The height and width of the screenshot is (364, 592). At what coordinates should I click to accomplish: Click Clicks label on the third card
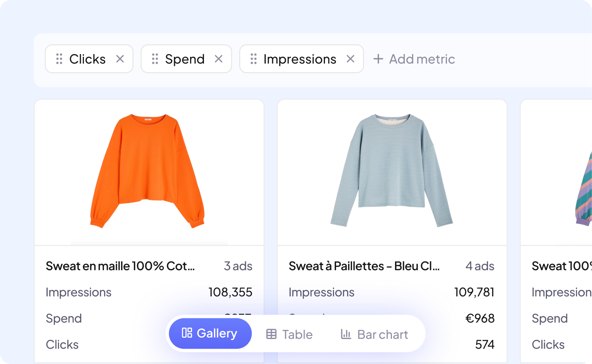click(x=548, y=345)
